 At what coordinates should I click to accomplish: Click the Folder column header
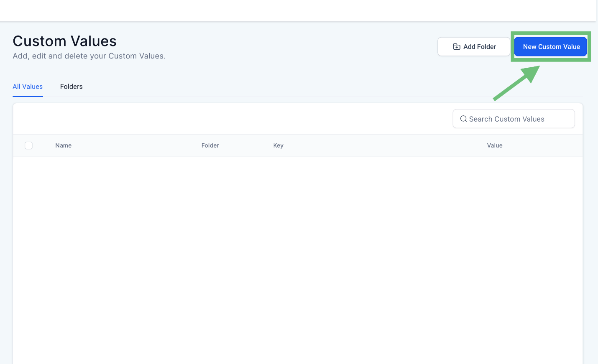(210, 145)
